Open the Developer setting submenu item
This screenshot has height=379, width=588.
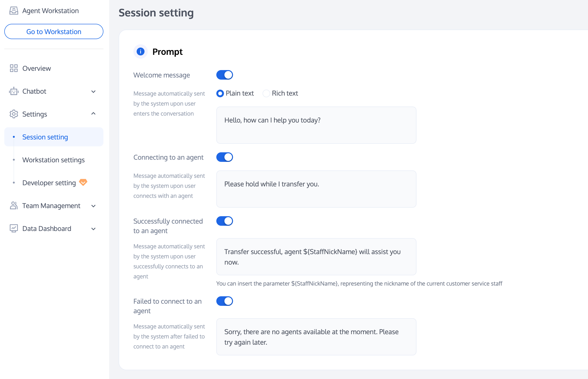click(x=49, y=183)
